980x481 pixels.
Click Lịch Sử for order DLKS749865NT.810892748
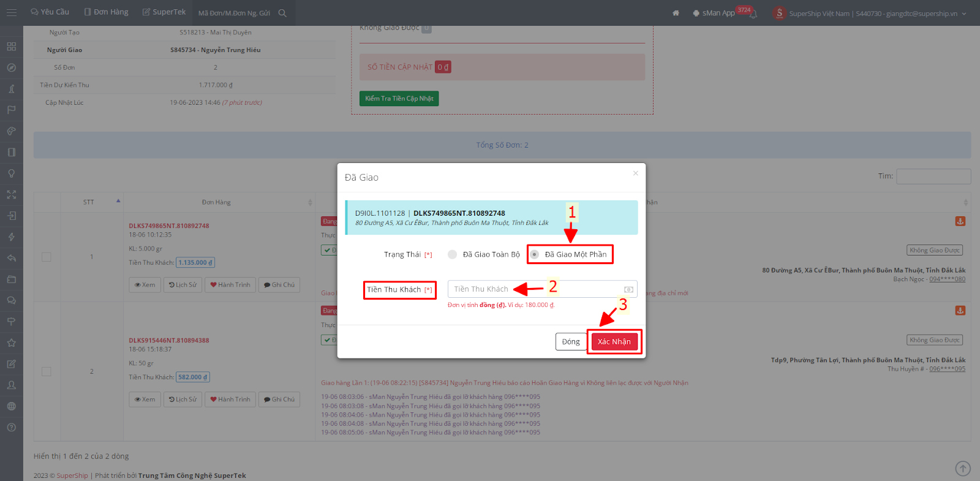[x=183, y=285]
